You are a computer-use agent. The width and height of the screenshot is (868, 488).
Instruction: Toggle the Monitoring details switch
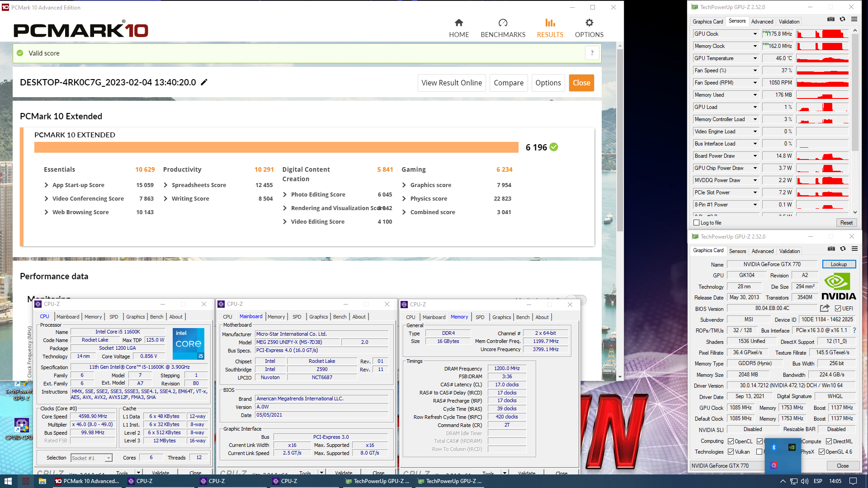pyautogui.click(x=576, y=300)
